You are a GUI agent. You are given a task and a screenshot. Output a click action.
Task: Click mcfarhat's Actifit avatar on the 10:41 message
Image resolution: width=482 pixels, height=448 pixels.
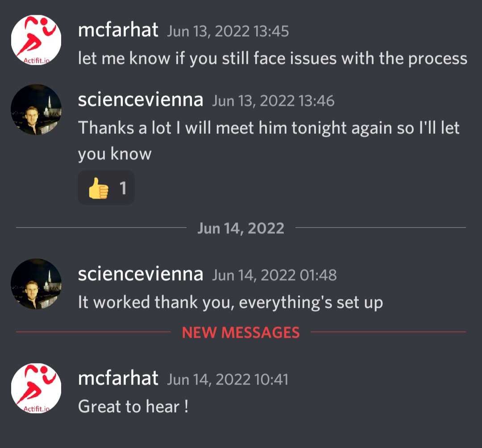pyautogui.click(x=36, y=388)
